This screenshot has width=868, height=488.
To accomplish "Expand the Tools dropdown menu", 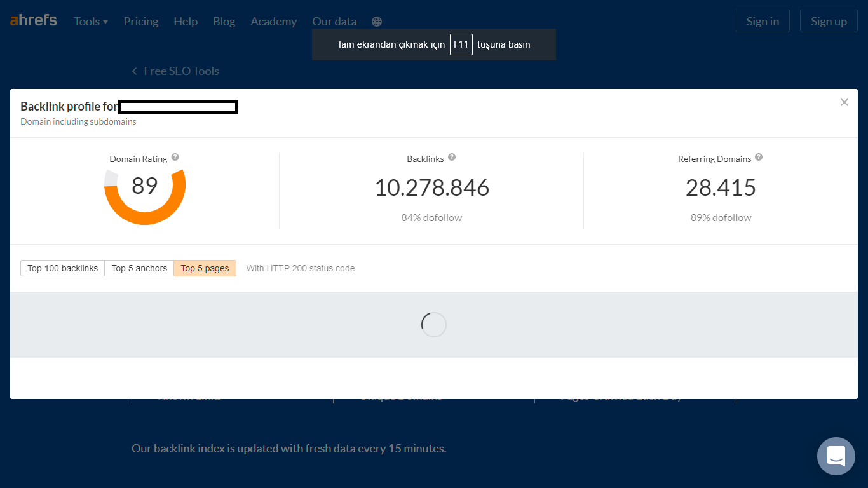I will click(91, 22).
